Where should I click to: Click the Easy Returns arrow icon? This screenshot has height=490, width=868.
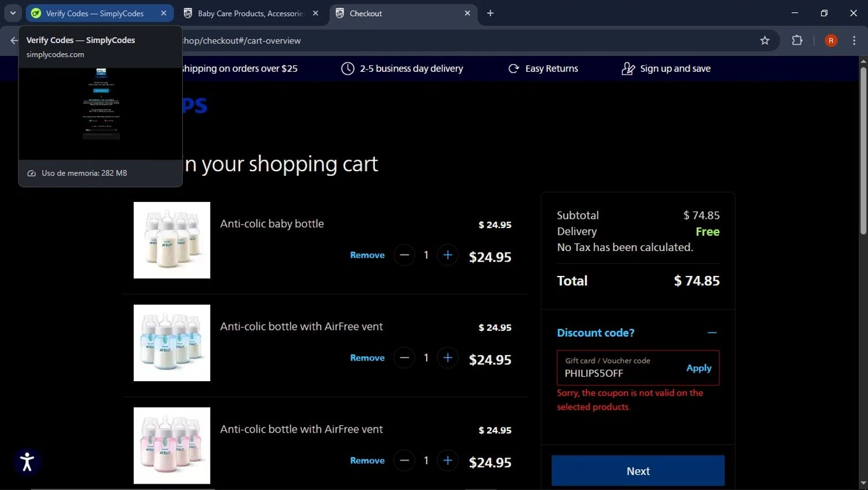click(x=513, y=68)
